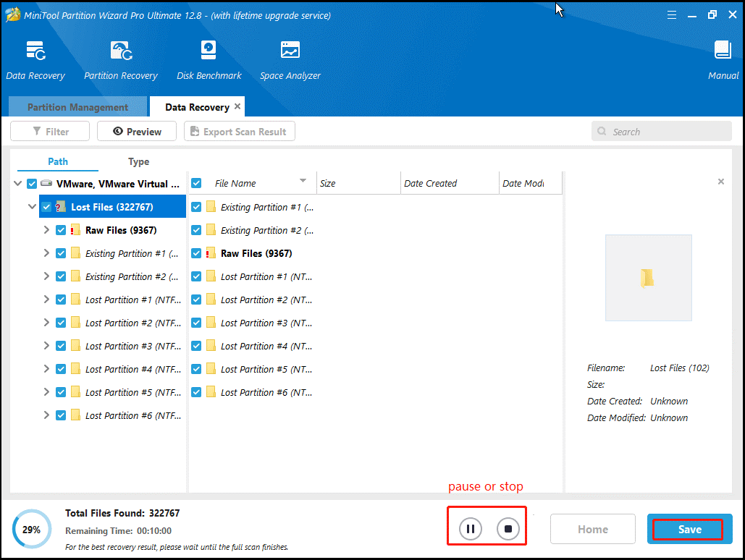745x560 pixels.
Task: Click Lost Partition #2 folder icon in the tree
Action: [x=75, y=323]
